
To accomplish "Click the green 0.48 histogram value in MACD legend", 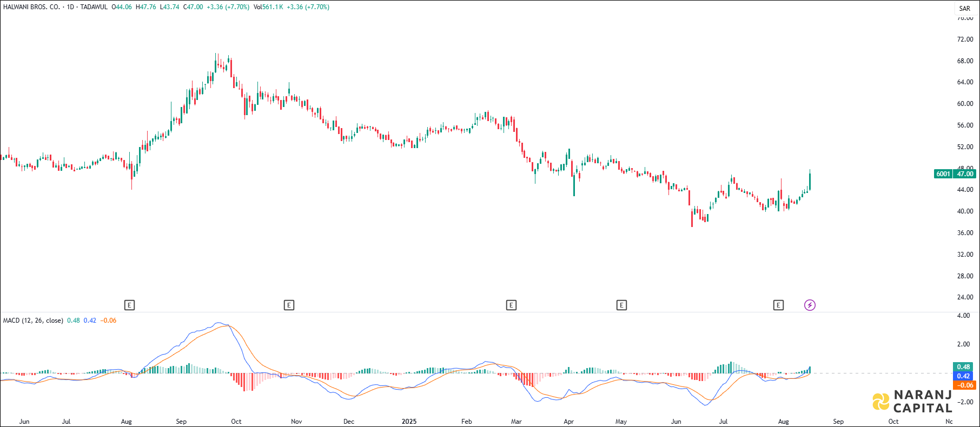I will tap(73, 321).
